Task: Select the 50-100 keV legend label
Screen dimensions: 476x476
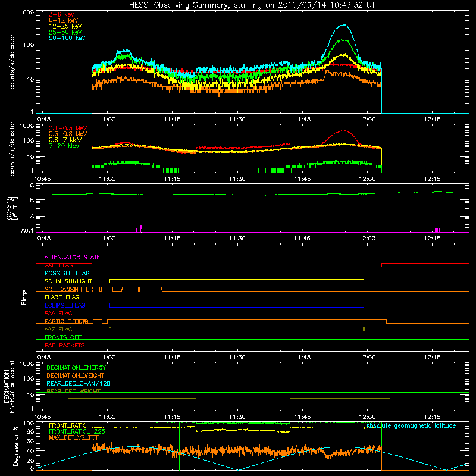Action: [x=67, y=38]
